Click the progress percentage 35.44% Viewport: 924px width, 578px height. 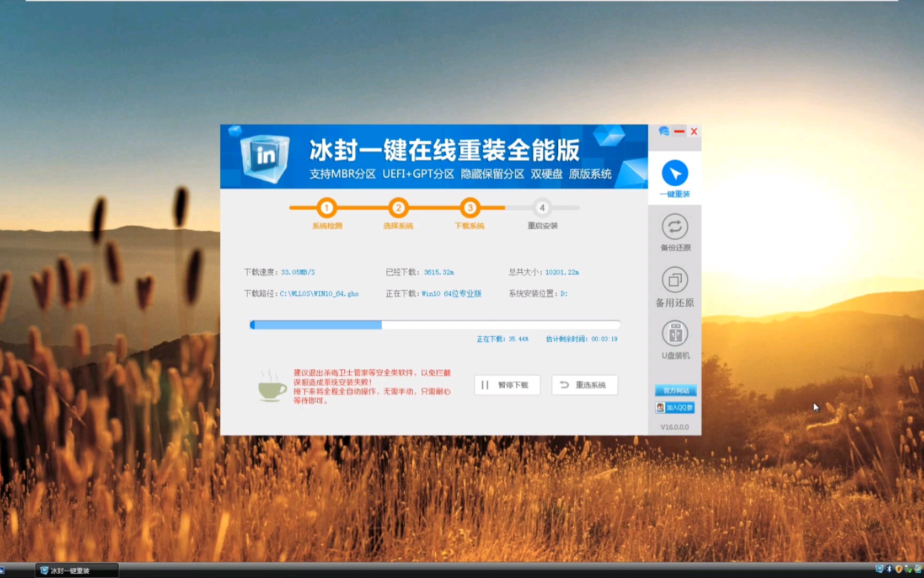pyautogui.click(x=518, y=339)
